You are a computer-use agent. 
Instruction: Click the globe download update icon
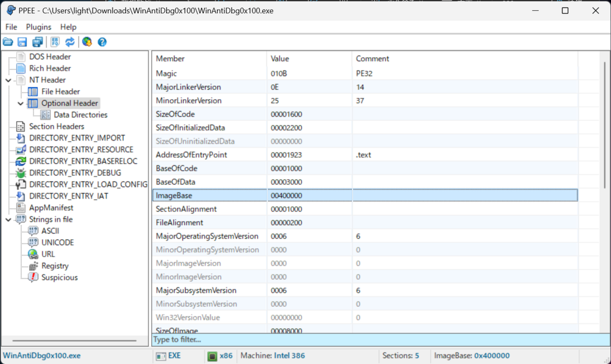tap(87, 42)
